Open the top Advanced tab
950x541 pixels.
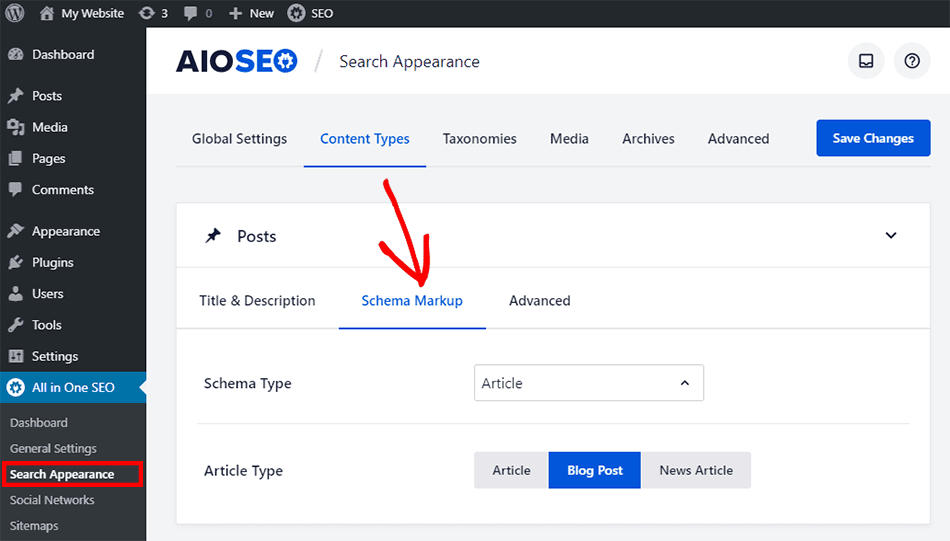pos(739,139)
